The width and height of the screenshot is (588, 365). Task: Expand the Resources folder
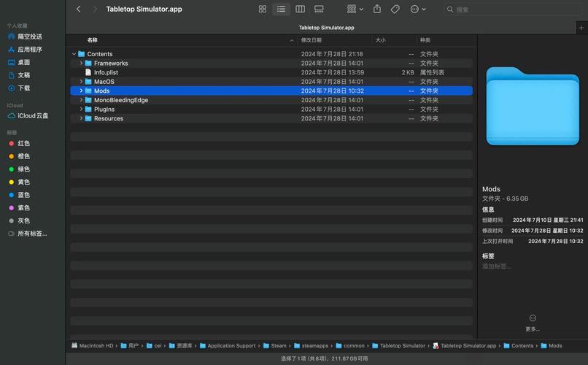[x=81, y=118]
